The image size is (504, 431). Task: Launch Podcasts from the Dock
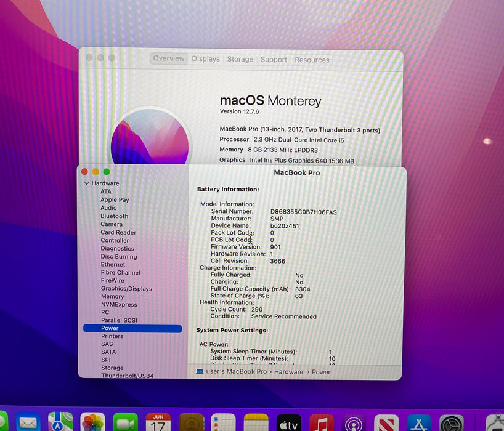[354, 422]
